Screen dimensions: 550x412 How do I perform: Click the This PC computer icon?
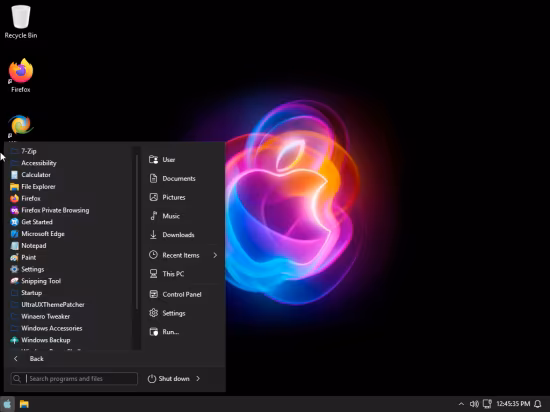(x=154, y=273)
